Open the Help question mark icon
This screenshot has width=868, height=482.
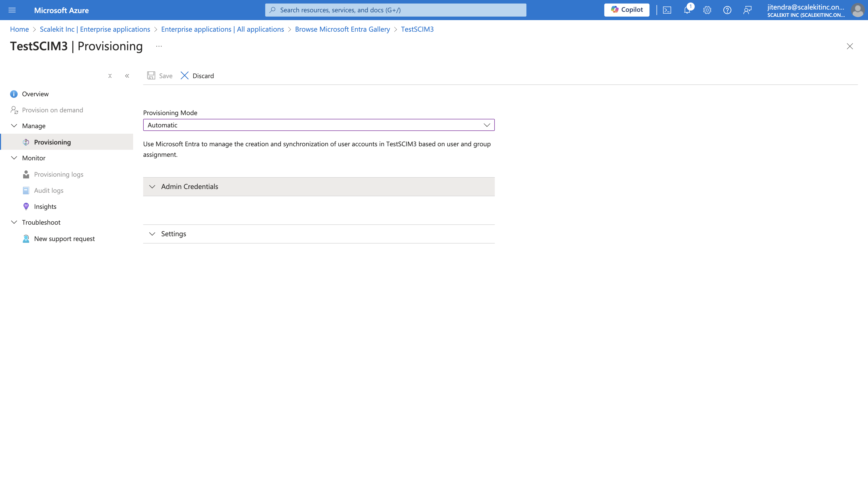[x=727, y=10]
